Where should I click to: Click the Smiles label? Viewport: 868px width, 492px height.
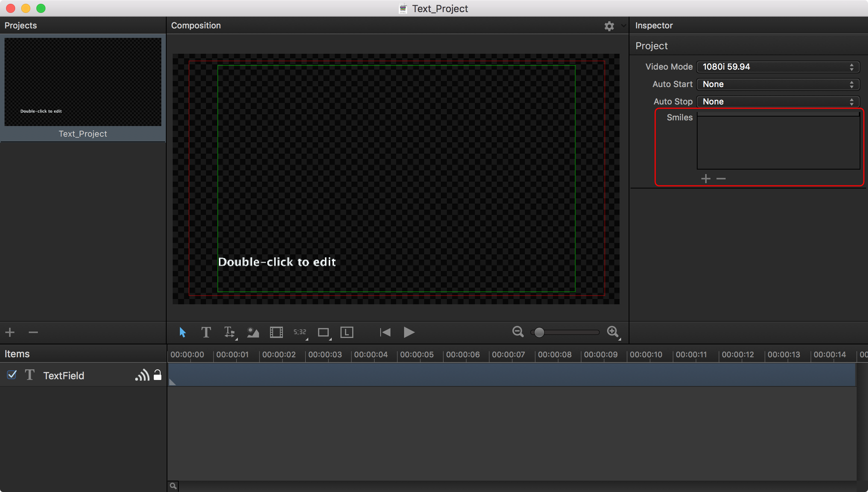[x=679, y=117]
